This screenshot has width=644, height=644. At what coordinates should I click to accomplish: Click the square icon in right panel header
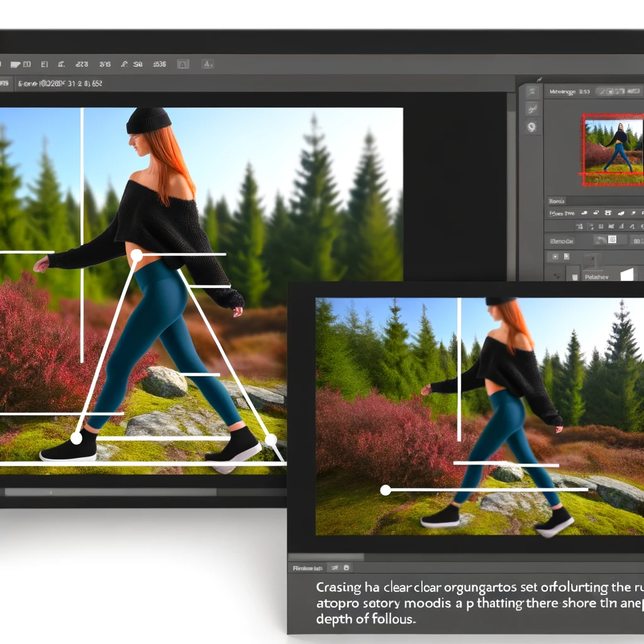610,92
